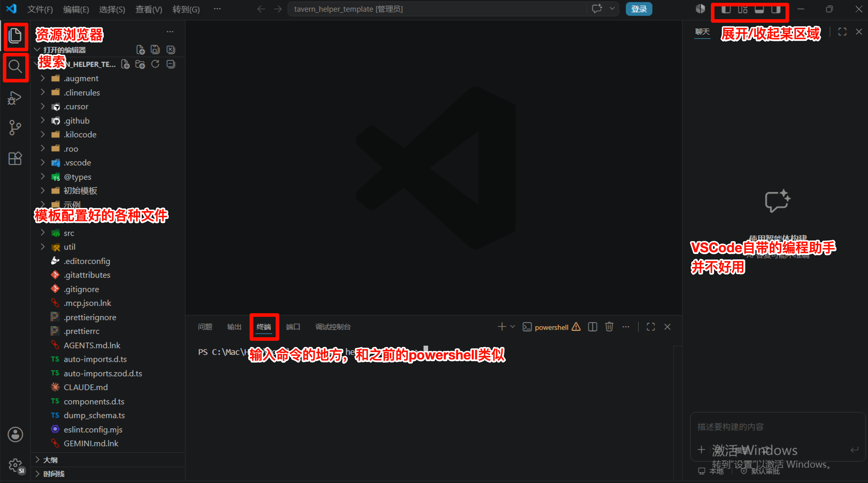Show more menu bar items
Viewport: 868px width, 483px height.
click(217, 9)
